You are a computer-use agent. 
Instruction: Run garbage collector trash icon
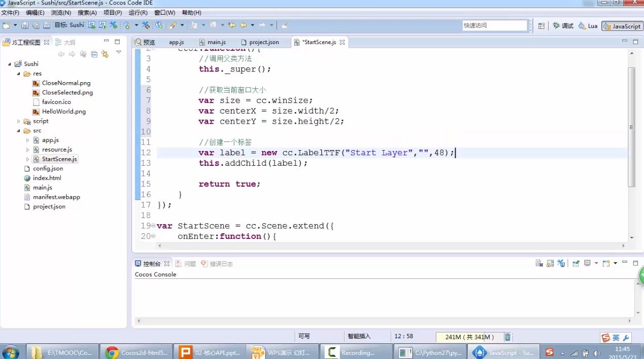507,337
